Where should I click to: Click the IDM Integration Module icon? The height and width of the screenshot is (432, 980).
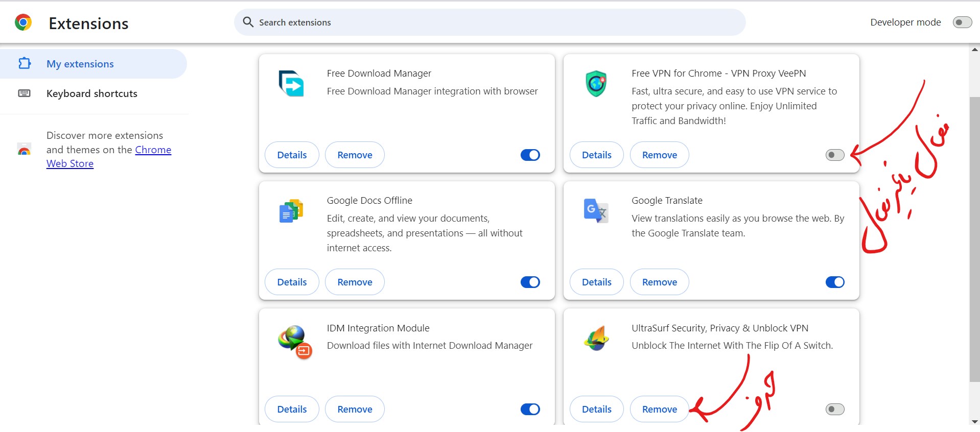(295, 342)
